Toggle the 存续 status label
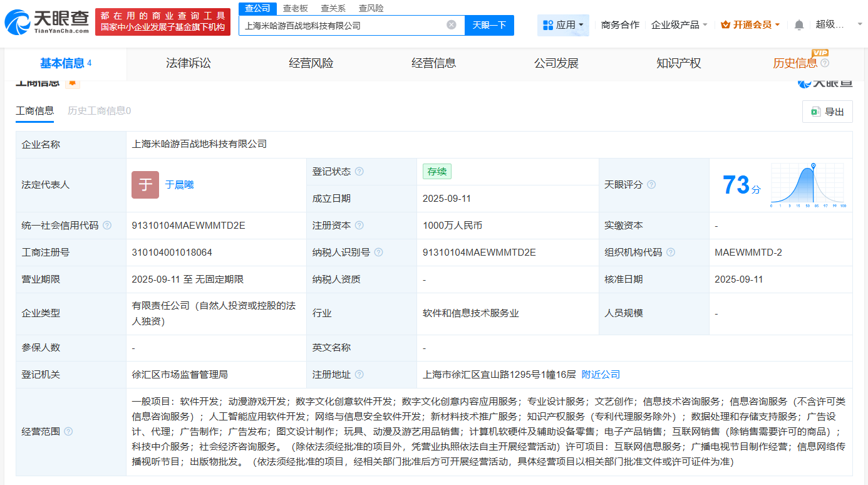868x485 pixels. click(437, 171)
